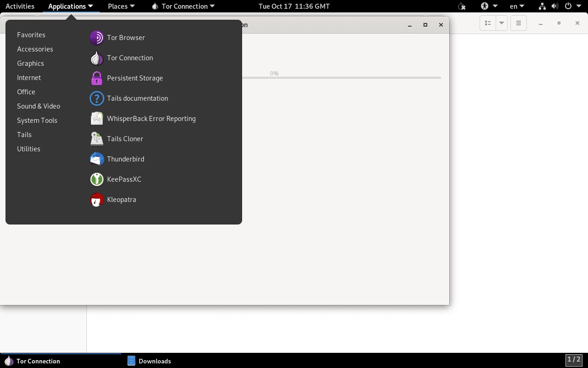
Task: Select the Favorites category
Action: (31, 35)
